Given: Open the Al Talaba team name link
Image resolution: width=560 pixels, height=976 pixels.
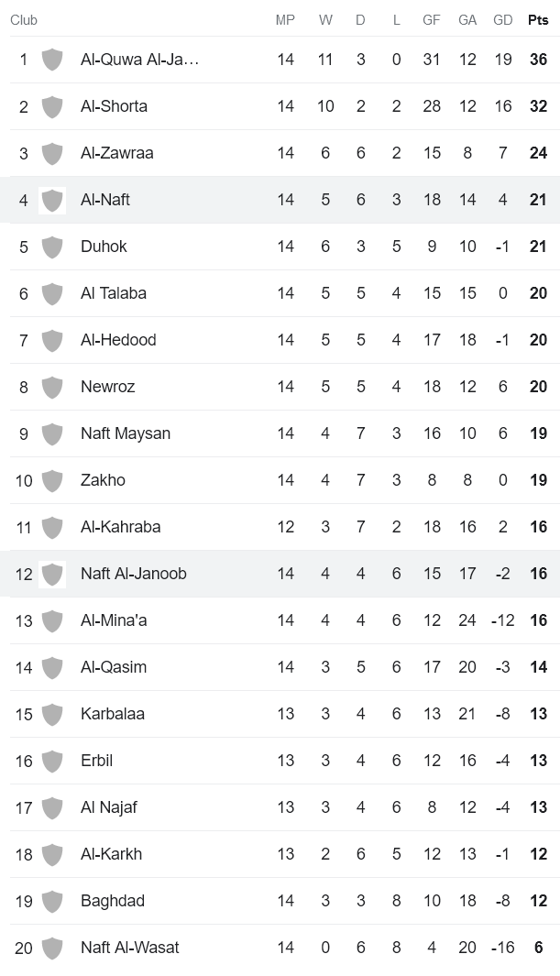Looking at the screenshot, I should pyautogui.click(x=114, y=293).
